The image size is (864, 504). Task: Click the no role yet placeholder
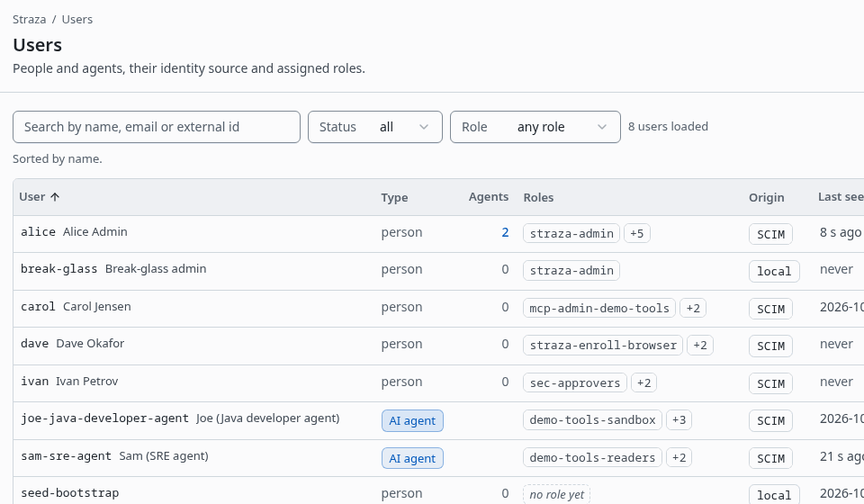[556, 495]
